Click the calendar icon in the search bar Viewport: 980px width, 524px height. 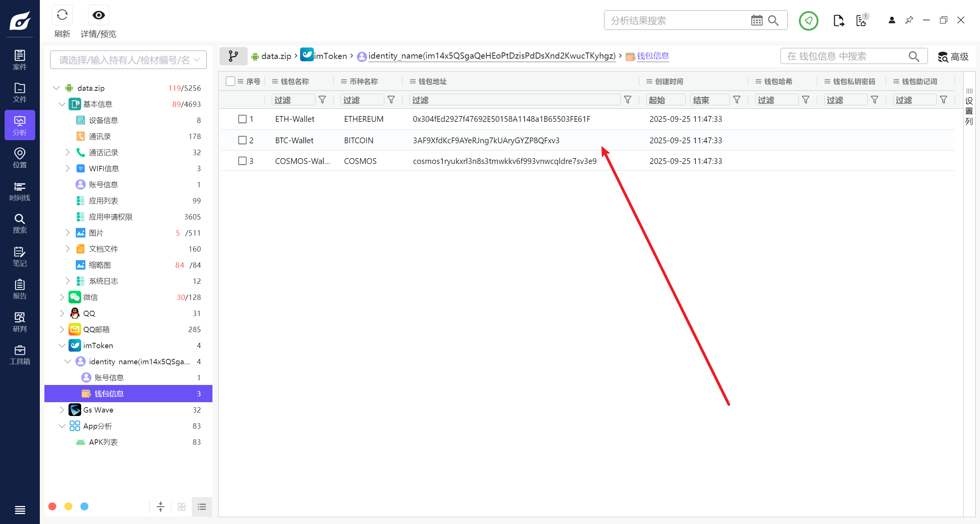click(x=756, y=20)
